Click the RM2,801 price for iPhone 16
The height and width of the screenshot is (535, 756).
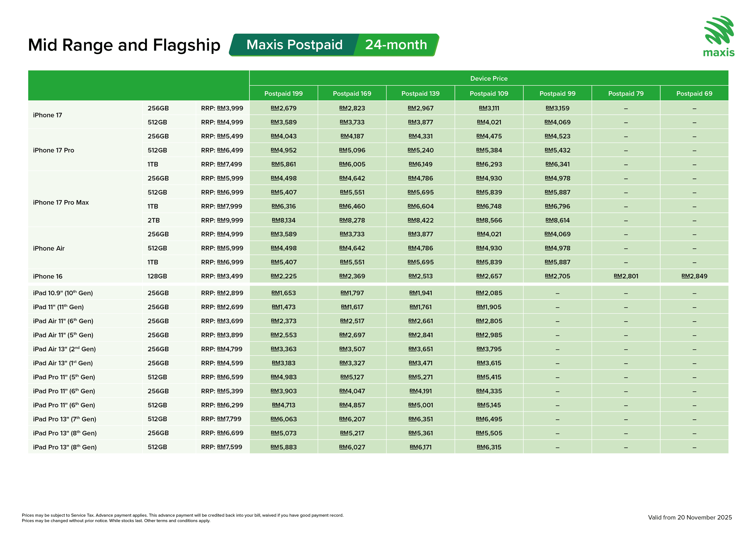click(x=626, y=276)
